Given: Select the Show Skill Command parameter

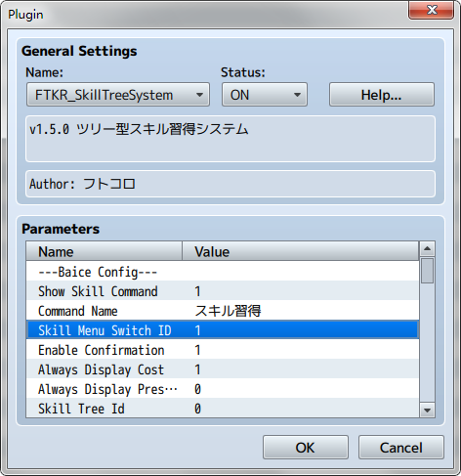Looking at the screenshot, I should tap(223, 291).
